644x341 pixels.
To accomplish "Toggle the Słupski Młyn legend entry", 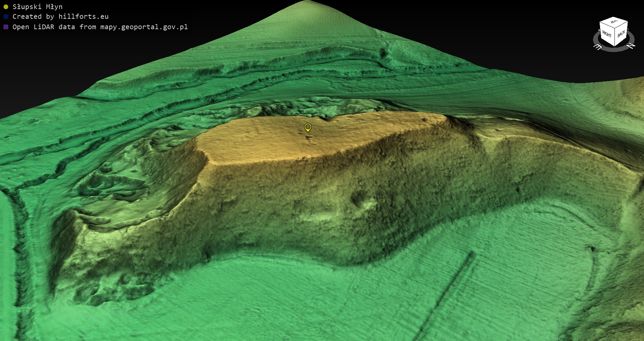I will (37, 7).
